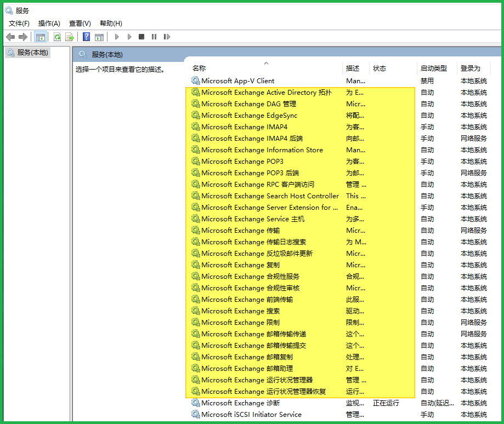Select Microsoft Exchange 邮箱传输提交 service
This screenshot has height=424, width=504.
(x=253, y=345)
